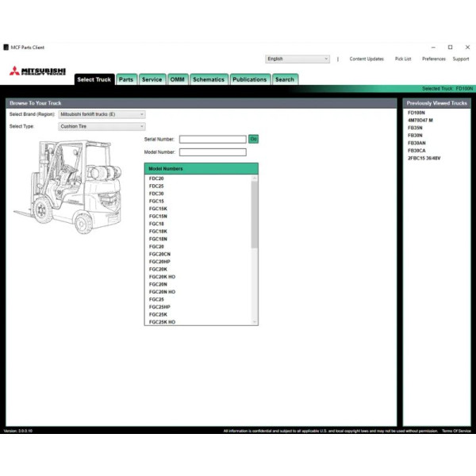This screenshot has height=476, width=476.
Task: Expand the Select Brand (Region) dropdown
Action: point(102,114)
